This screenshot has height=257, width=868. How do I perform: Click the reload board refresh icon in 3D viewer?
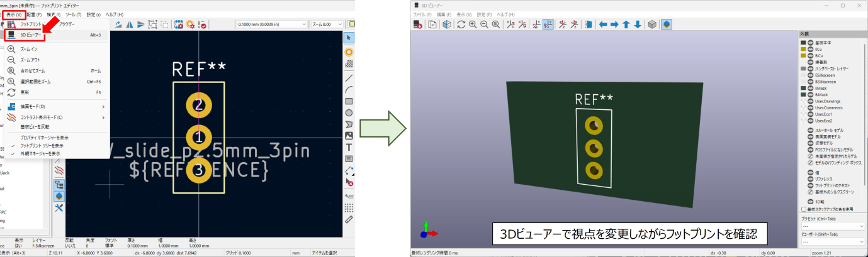click(x=461, y=25)
